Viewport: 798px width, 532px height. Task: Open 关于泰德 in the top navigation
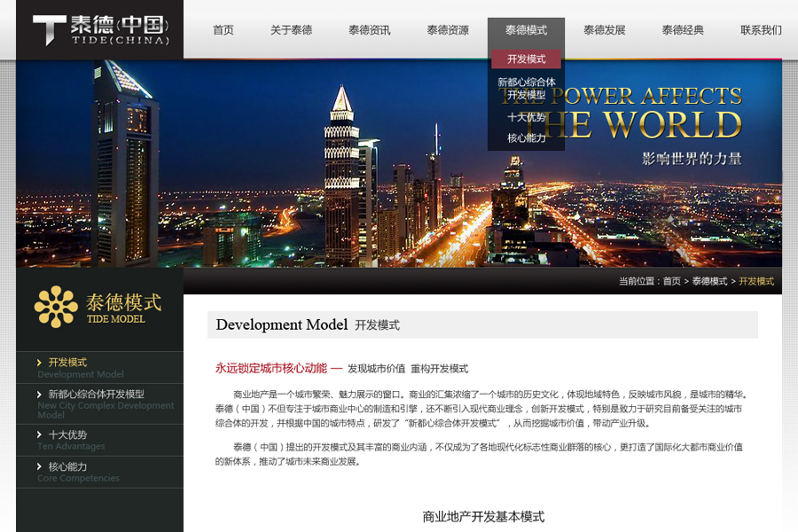291,30
